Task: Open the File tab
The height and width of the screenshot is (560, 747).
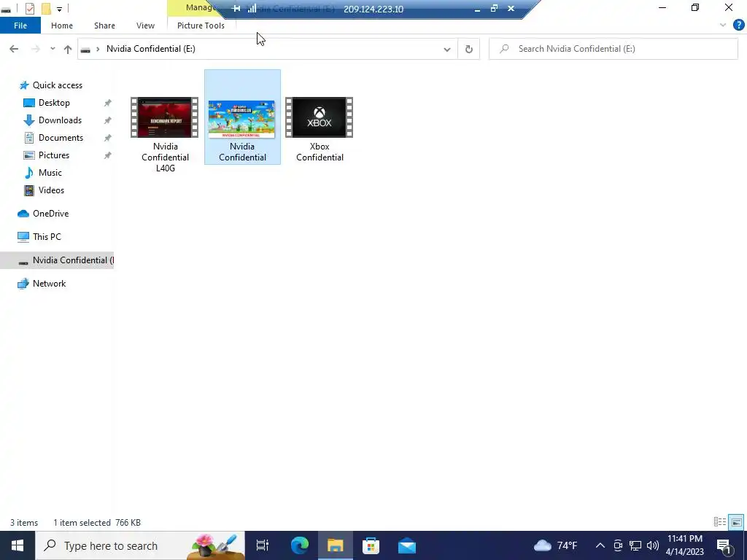Action: (x=20, y=26)
